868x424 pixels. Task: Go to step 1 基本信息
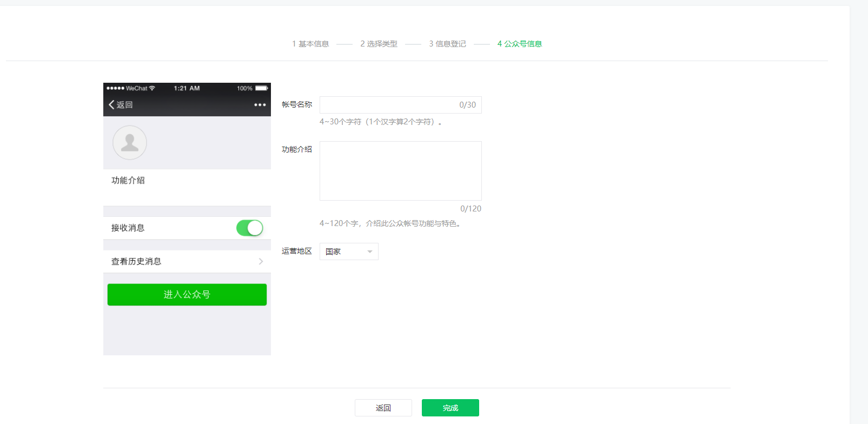tap(310, 44)
